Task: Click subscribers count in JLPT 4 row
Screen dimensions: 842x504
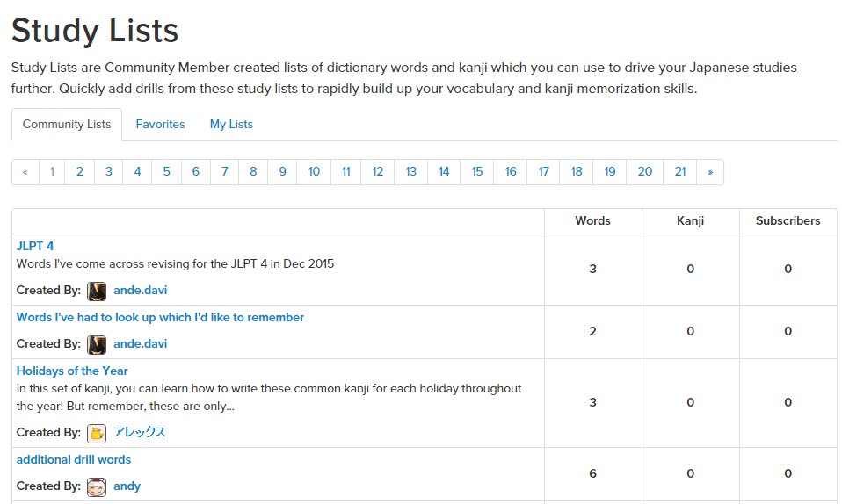Action: pos(788,270)
